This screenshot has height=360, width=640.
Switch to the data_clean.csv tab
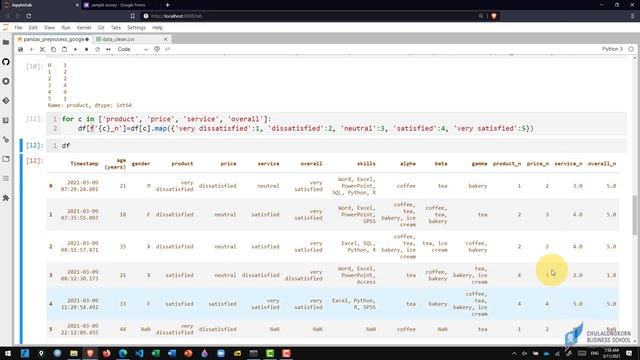(x=118, y=39)
